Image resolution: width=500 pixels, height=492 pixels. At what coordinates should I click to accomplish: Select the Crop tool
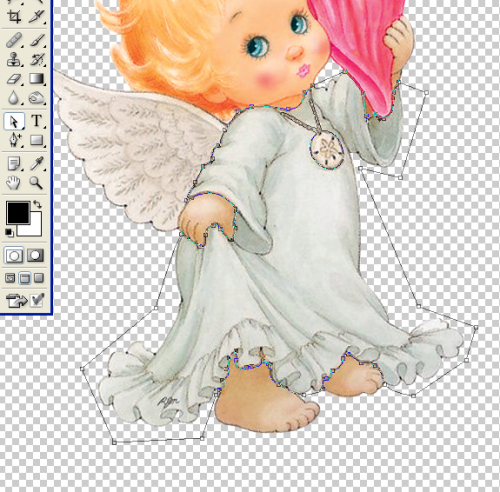[14, 16]
